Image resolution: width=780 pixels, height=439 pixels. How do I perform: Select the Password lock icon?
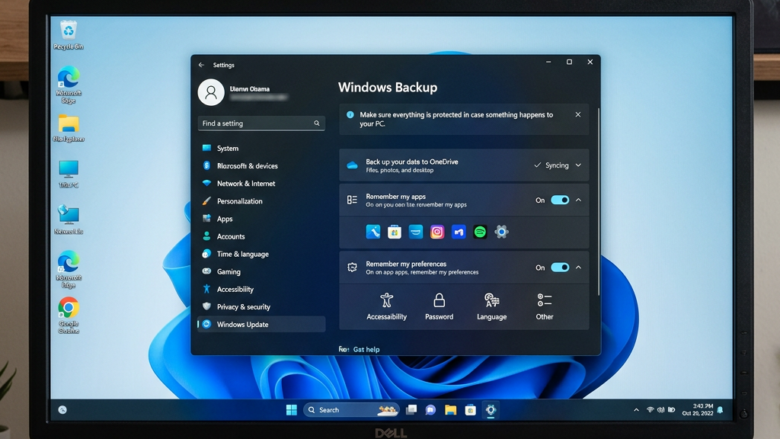tap(439, 300)
